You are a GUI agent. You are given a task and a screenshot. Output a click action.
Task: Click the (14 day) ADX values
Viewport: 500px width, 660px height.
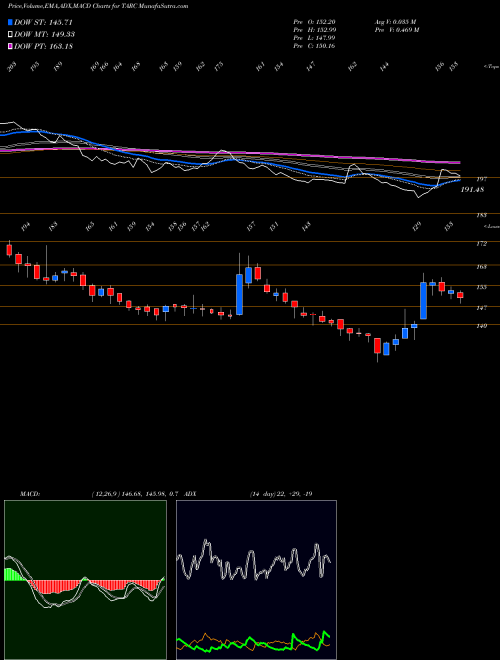pos(281,494)
